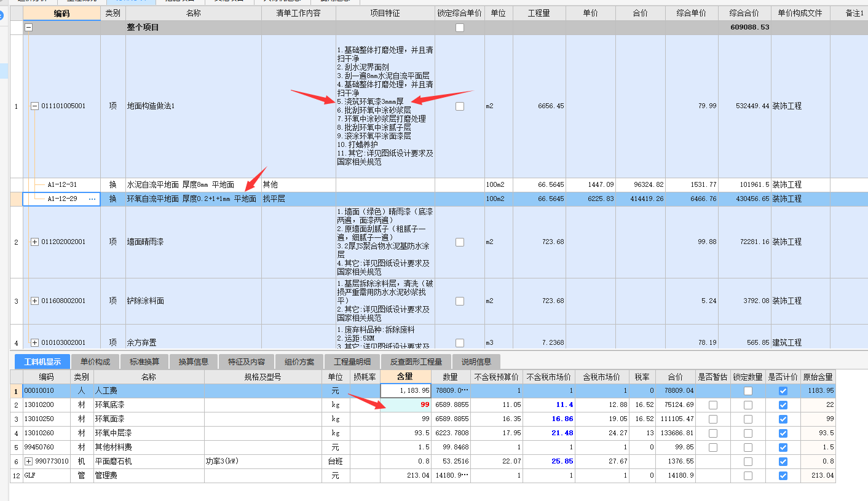The width and height of the screenshot is (868, 501).
Task: Uncheck 是否计价 for 管理费 row
Action: (783, 476)
